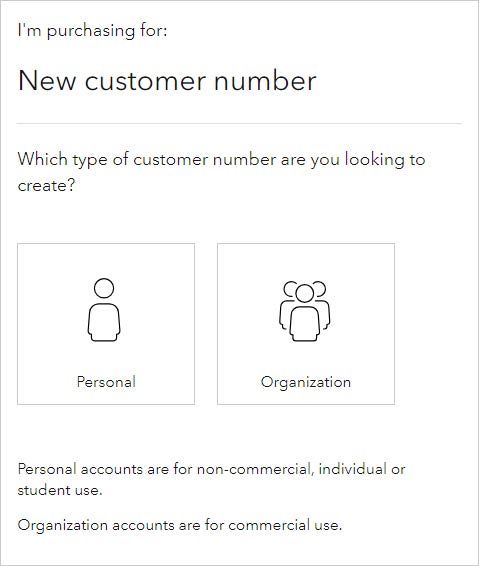Click the "I'm purchasing for:" text
The height and width of the screenshot is (566, 479).
coord(92,31)
